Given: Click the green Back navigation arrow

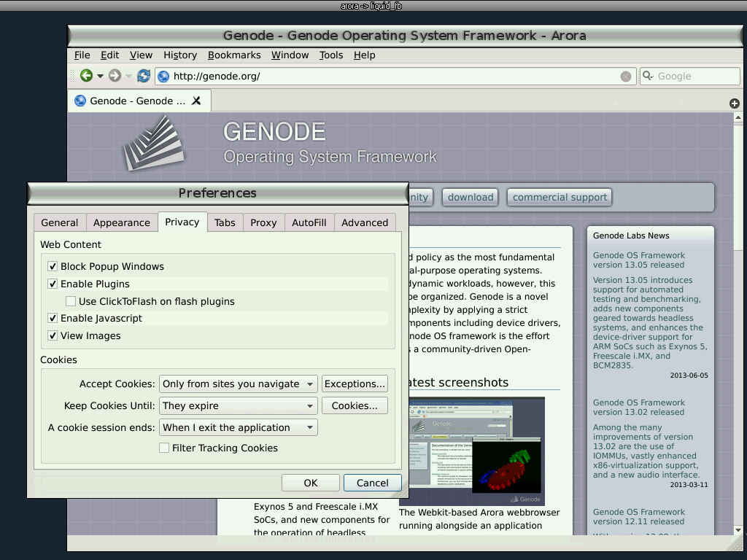Looking at the screenshot, I should [86, 76].
